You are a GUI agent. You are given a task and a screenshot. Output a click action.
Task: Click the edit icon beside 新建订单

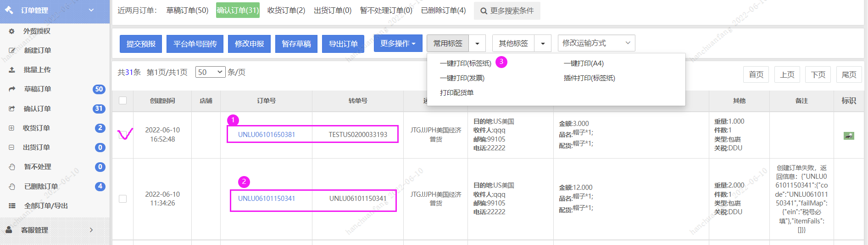click(x=12, y=51)
